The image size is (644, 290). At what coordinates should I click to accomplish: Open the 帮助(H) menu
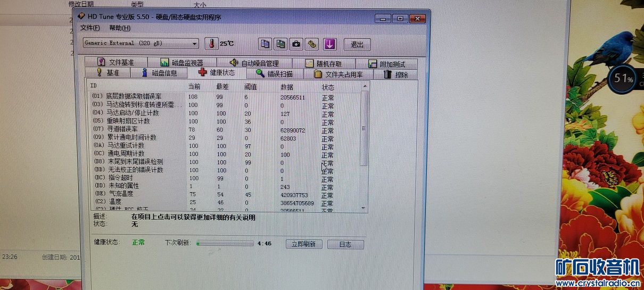119,28
